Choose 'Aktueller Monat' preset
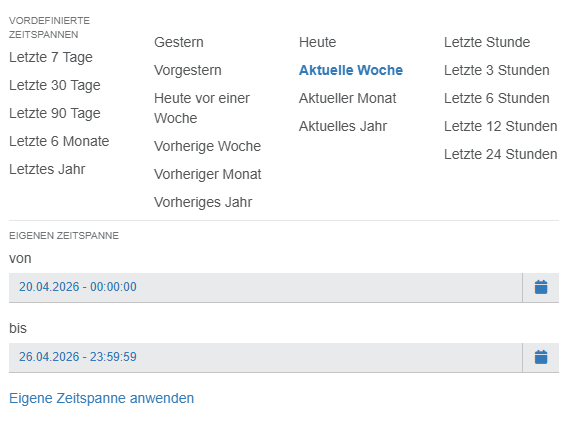 (347, 98)
